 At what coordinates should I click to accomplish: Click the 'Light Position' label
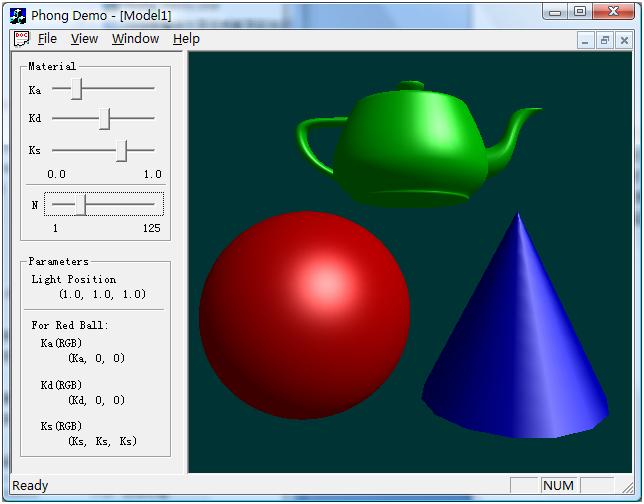74,279
